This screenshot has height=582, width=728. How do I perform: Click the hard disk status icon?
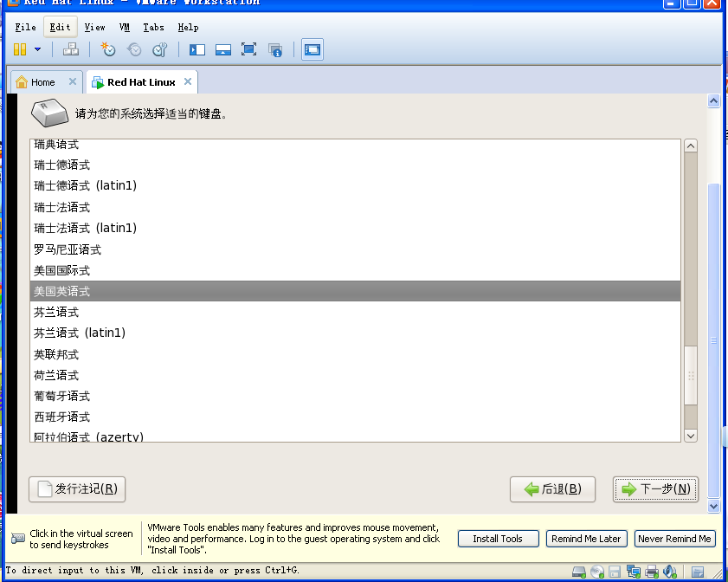[x=578, y=570]
